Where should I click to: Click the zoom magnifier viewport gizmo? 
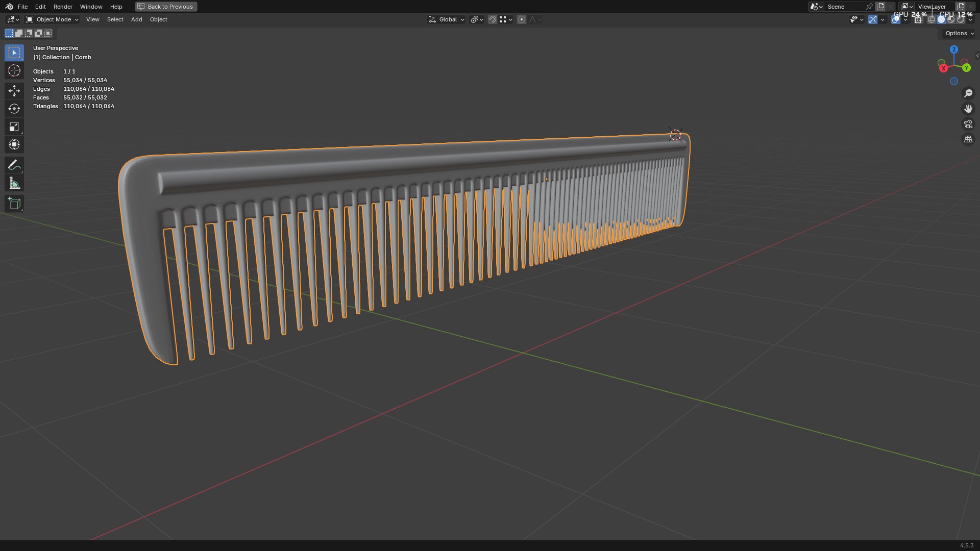(968, 93)
